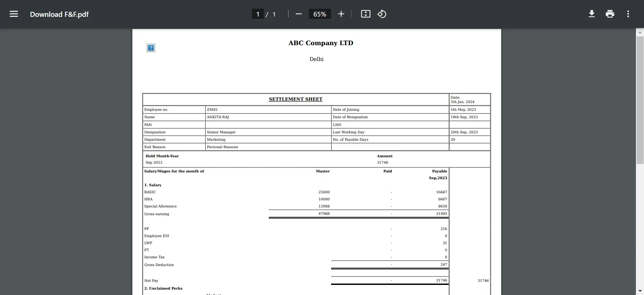Click the name ANKITA RAJ
Image resolution: width=644 pixels, height=295 pixels.
click(x=218, y=117)
